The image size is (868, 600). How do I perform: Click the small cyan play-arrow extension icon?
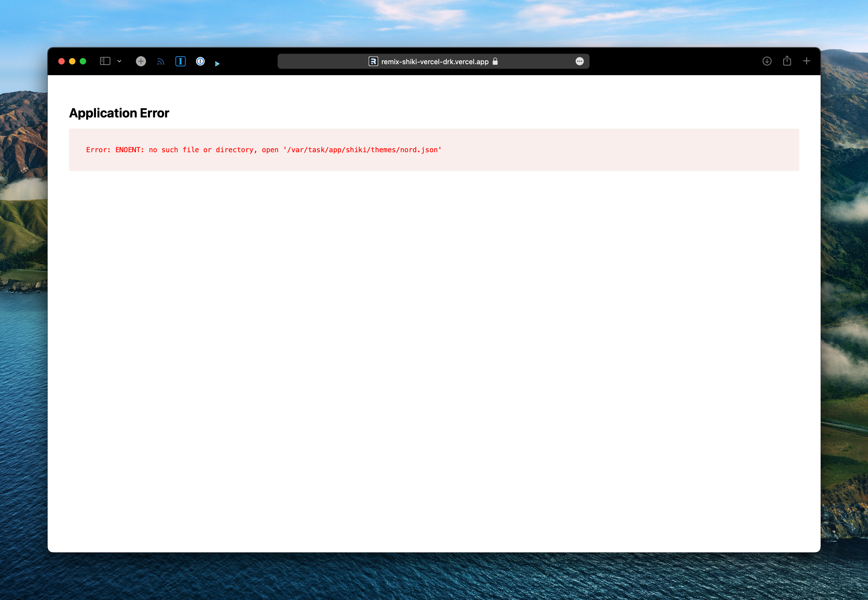click(x=217, y=64)
